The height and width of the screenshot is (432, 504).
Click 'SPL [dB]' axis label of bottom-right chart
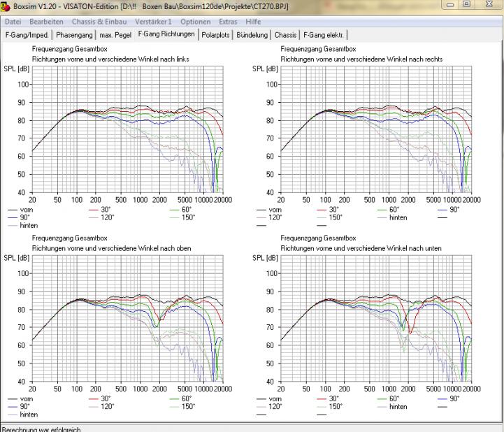(265, 258)
